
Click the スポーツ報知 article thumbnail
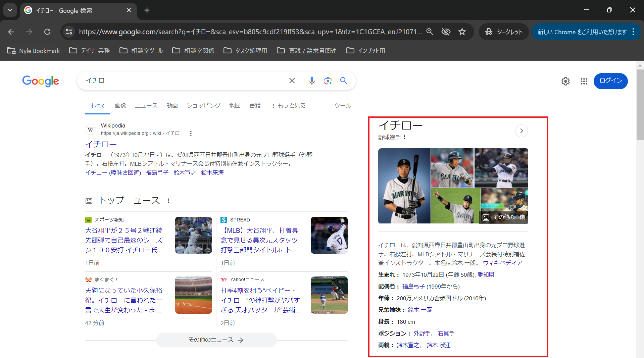[x=194, y=235]
